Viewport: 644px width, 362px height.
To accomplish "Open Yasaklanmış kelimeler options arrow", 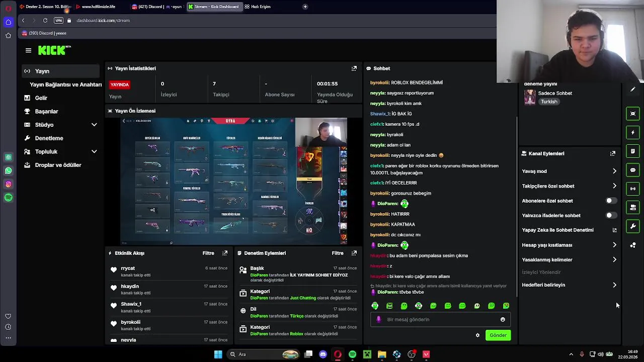I will point(614,260).
